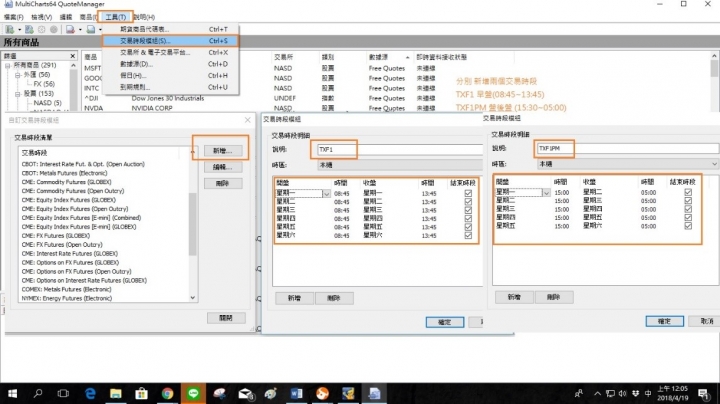Click the Dropbox tray icon

(x=636, y=393)
